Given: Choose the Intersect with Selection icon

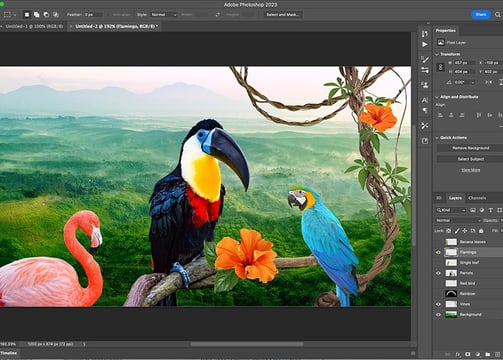Looking at the screenshot, I should click(x=56, y=15).
